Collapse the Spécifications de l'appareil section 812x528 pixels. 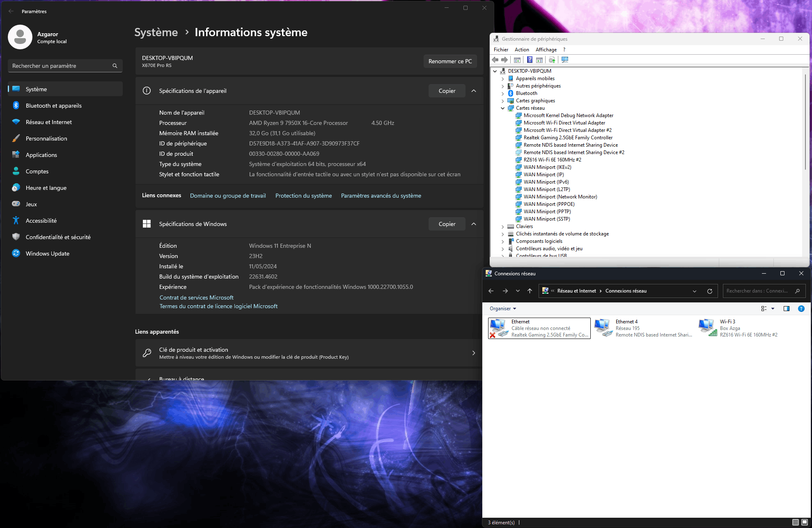(474, 91)
